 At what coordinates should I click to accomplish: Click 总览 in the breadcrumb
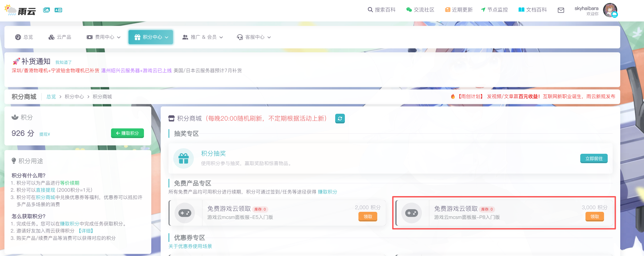point(51,97)
